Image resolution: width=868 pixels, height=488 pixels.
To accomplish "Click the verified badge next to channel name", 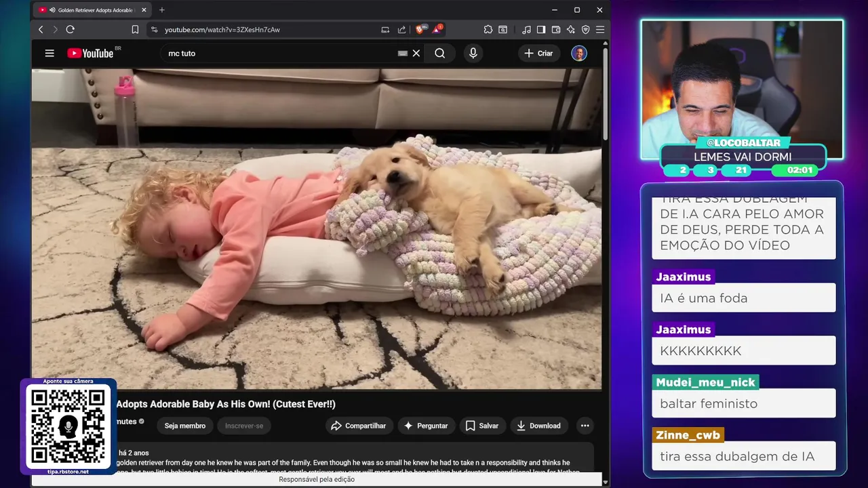I will 142,422.
